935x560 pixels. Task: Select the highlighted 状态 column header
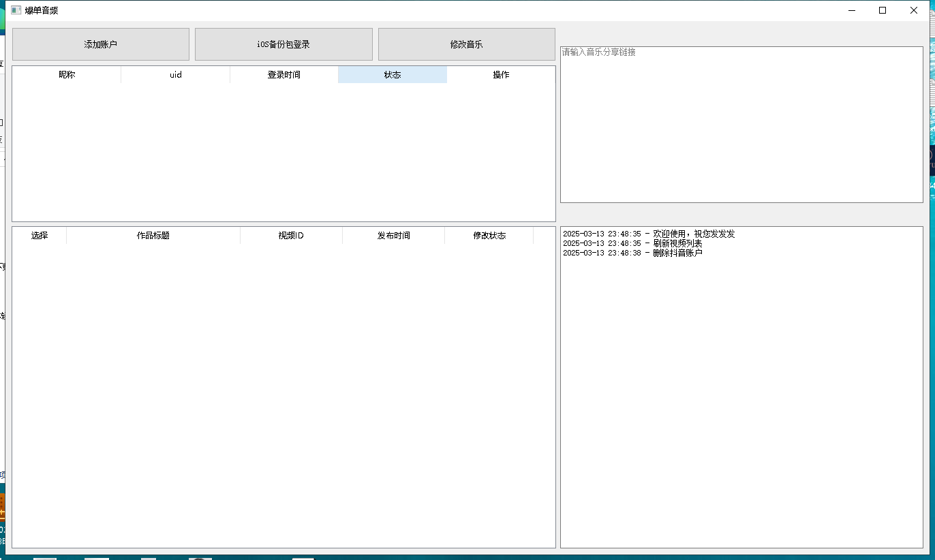pyautogui.click(x=393, y=75)
